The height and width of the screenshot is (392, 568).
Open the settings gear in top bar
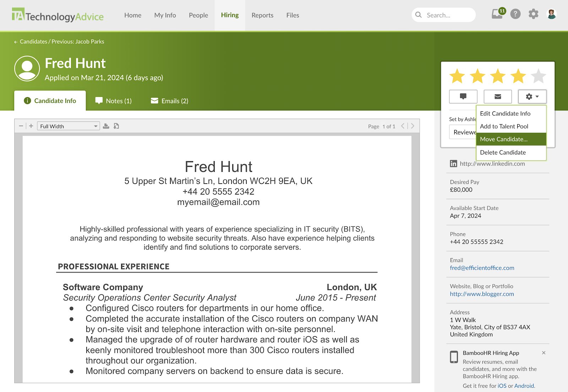click(x=533, y=14)
